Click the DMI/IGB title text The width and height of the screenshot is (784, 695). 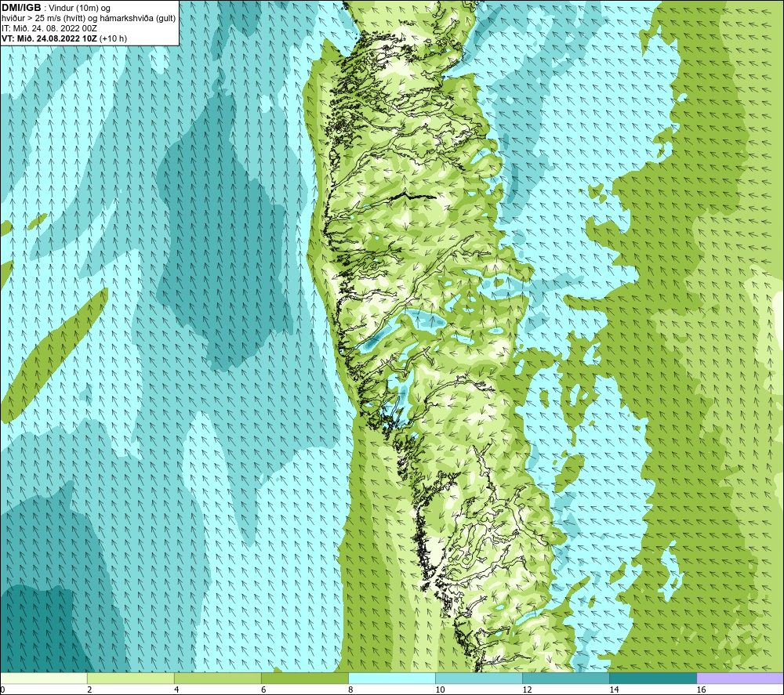pyautogui.click(x=21, y=8)
